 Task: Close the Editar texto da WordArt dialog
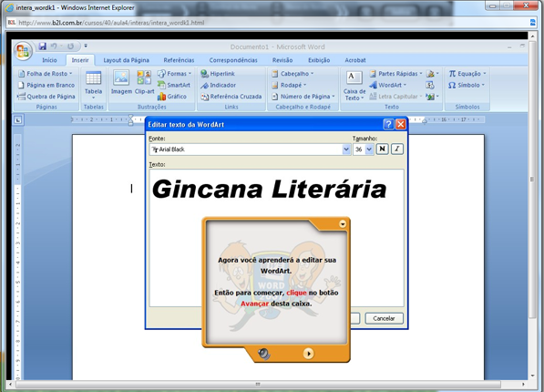pos(400,124)
